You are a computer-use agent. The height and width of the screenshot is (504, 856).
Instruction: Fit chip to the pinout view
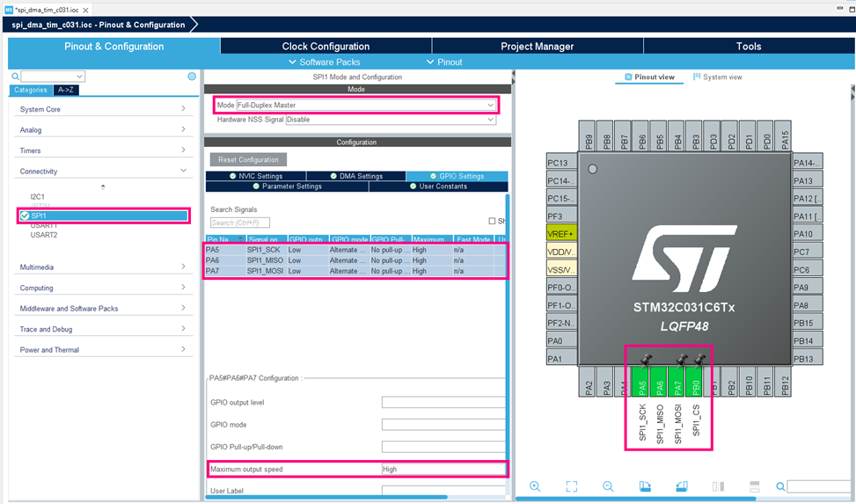(x=572, y=486)
